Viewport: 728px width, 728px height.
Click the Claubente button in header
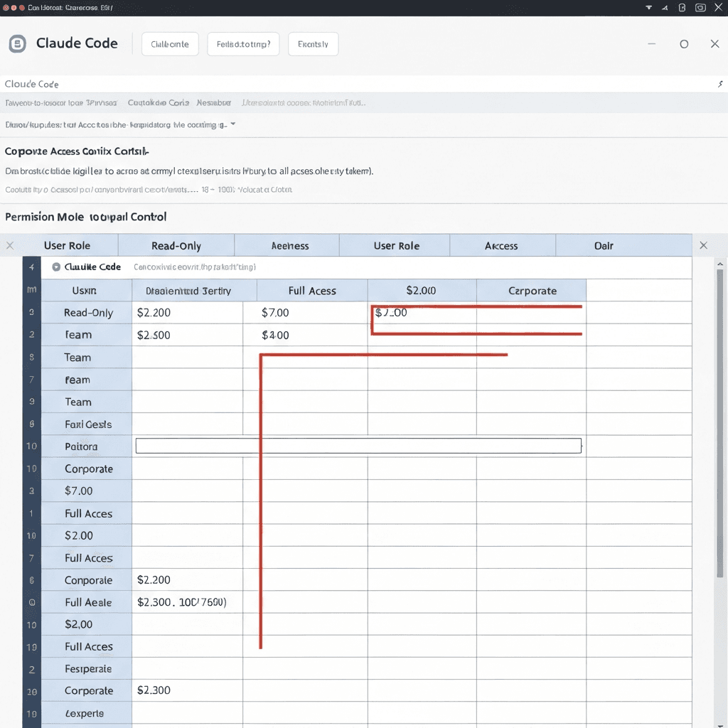pyautogui.click(x=170, y=44)
